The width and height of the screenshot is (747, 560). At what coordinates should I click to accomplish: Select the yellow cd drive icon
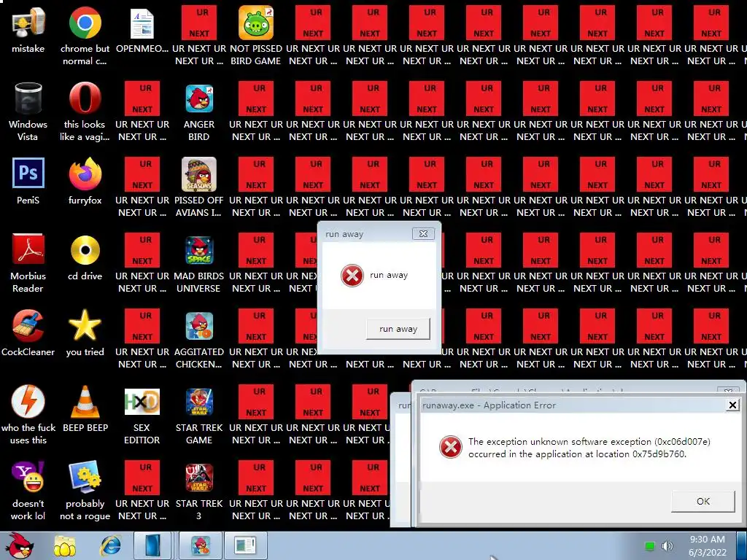[x=85, y=250]
